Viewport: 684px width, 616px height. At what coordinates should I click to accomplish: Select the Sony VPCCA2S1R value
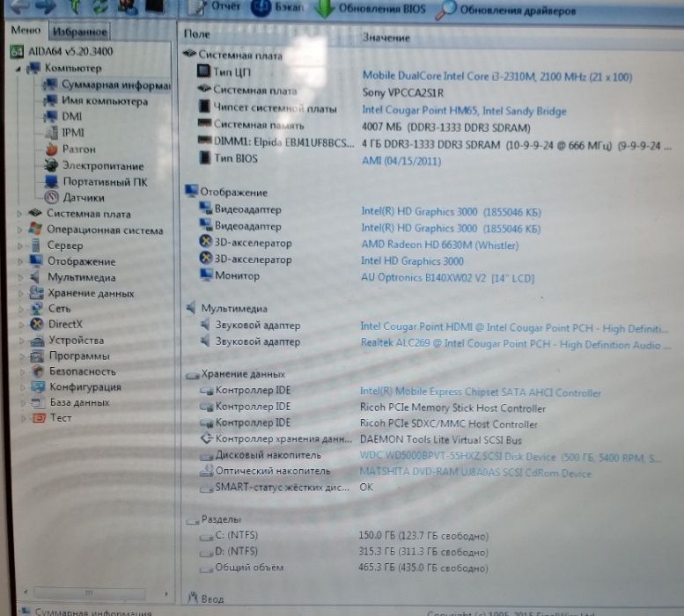point(402,93)
